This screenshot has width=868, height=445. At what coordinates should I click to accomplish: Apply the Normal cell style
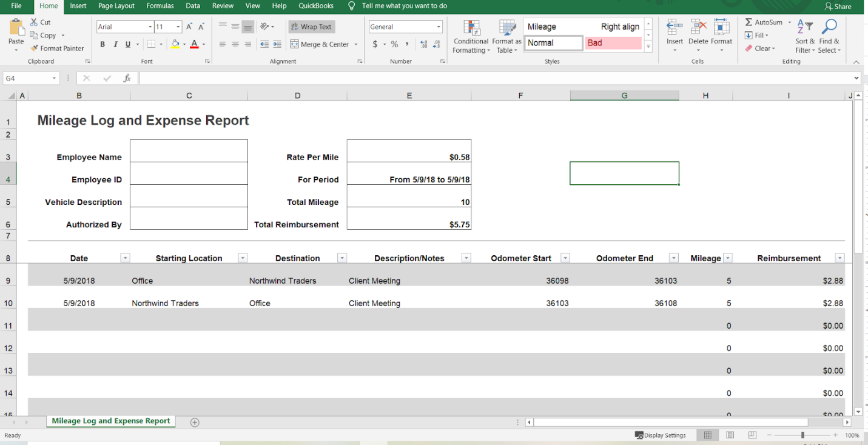click(553, 43)
